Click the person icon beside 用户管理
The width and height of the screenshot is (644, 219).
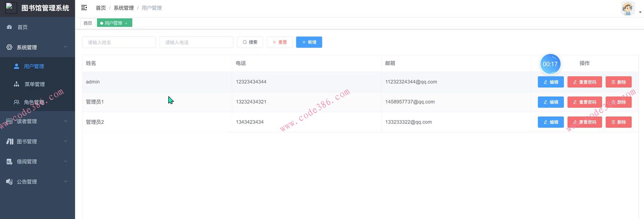(x=16, y=66)
